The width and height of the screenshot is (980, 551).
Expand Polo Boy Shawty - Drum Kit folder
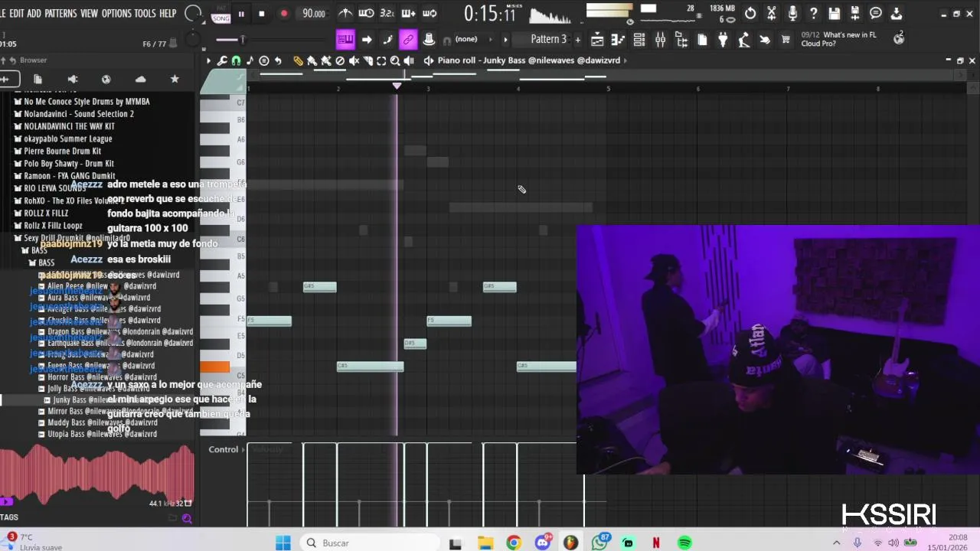(64, 163)
